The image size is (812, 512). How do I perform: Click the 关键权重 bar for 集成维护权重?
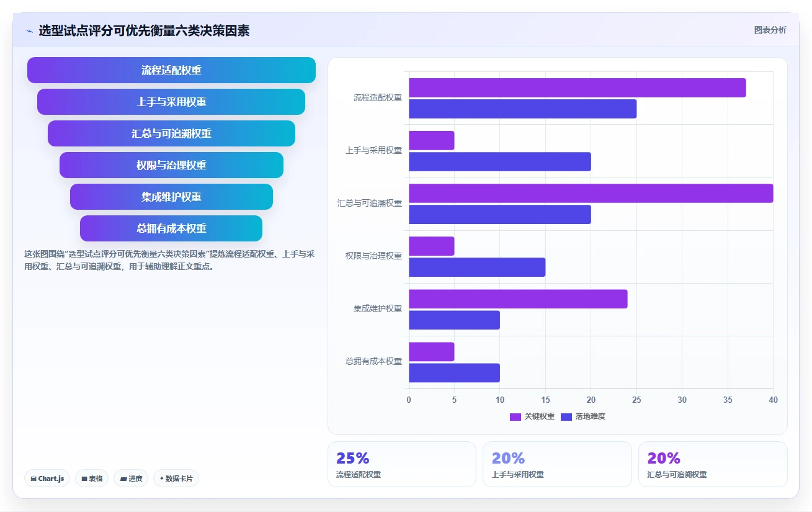tap(518, 299)
